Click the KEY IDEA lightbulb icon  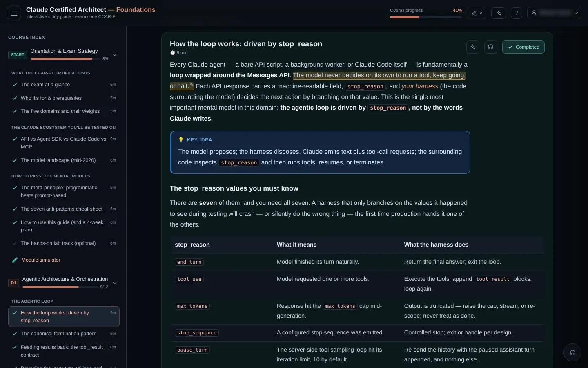[x=181, y=140]
